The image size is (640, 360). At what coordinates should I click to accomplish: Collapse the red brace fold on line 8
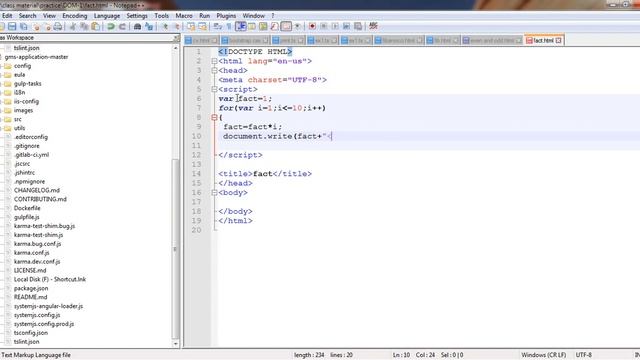pyautogui.click(x=214, y=118)
